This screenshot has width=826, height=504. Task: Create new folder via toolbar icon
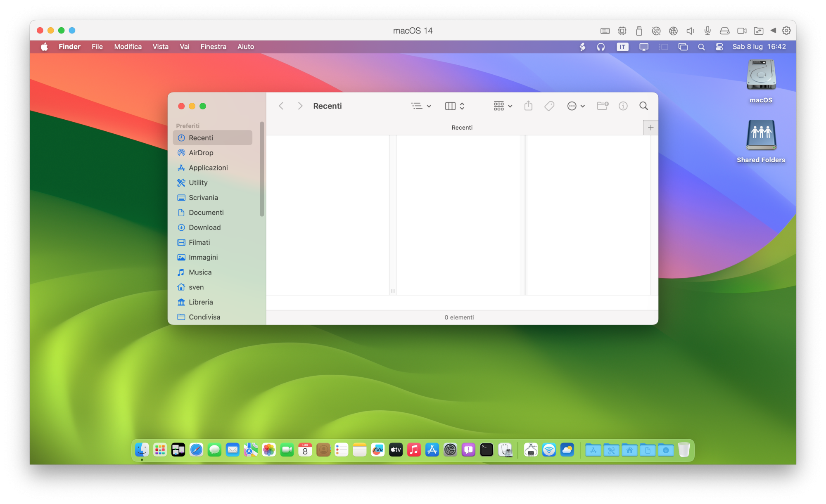point(603,106)
